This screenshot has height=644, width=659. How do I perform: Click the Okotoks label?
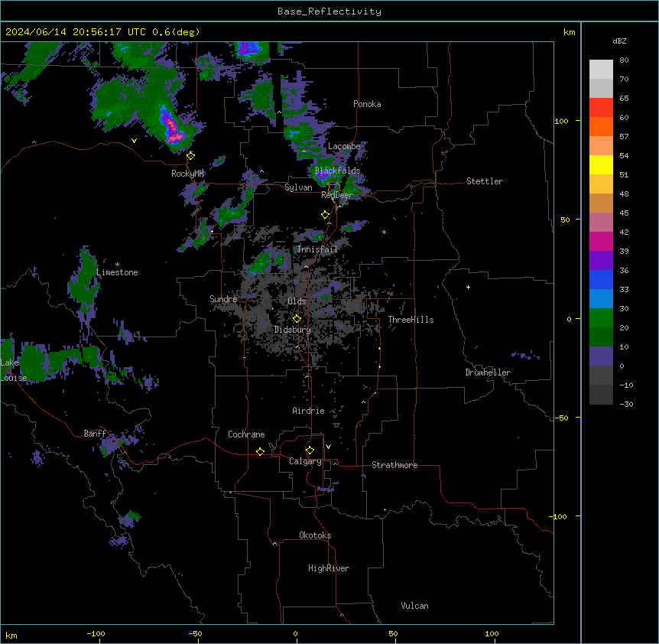pyautogui.click(x=315, y=535)
